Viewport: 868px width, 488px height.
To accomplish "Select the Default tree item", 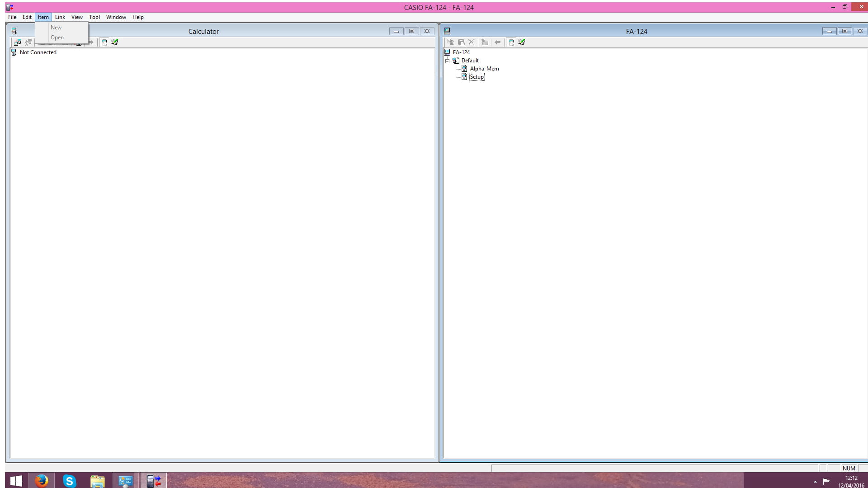I will tap(470, 61).
